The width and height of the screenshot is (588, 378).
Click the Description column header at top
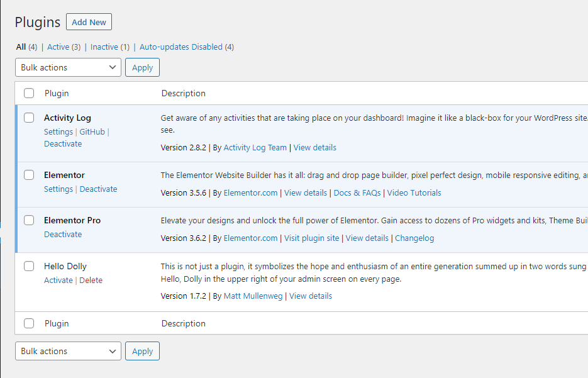tap(184, 93)
